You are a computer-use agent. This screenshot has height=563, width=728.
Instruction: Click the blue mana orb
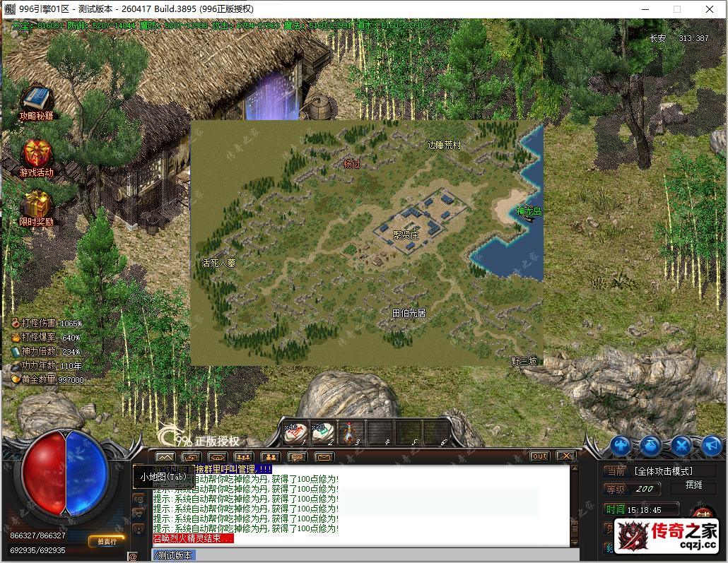(86, 473)
